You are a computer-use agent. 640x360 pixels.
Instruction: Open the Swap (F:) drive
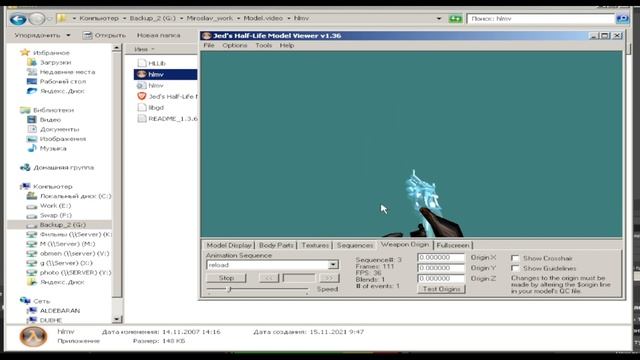pyautogui.click(x=49, y=215)
